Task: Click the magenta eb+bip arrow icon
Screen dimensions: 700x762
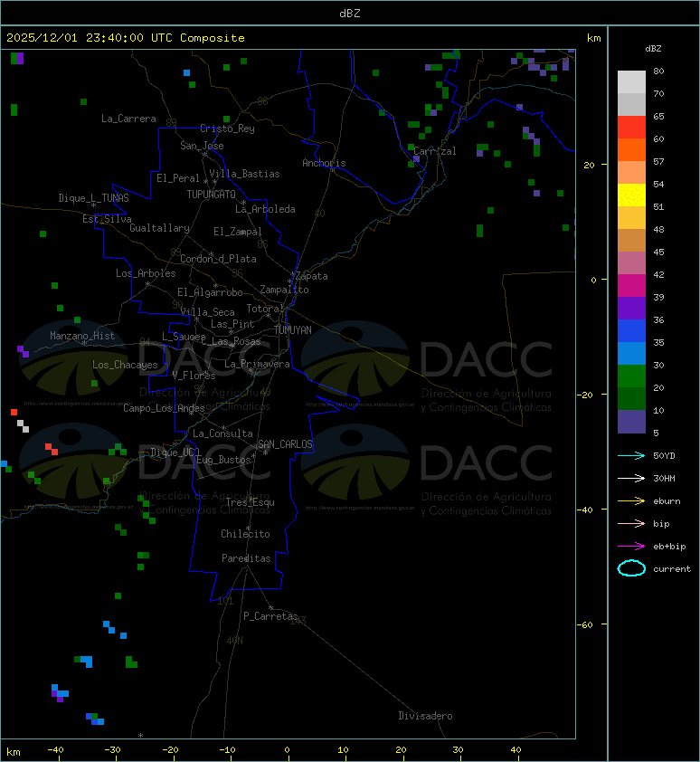Action: [x=631, y=547]
